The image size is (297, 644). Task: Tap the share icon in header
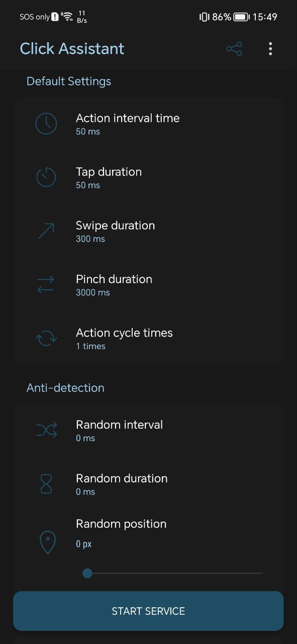coord(234,49)
